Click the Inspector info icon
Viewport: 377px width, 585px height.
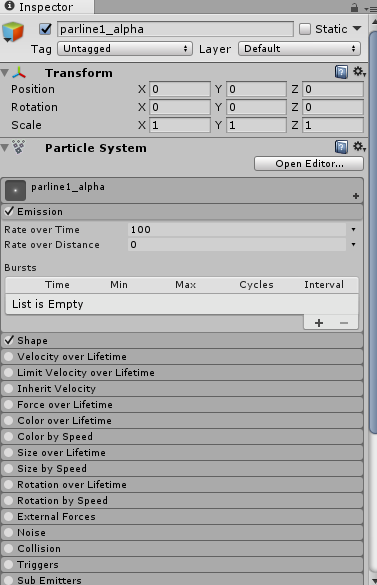(x=9, y=6)
